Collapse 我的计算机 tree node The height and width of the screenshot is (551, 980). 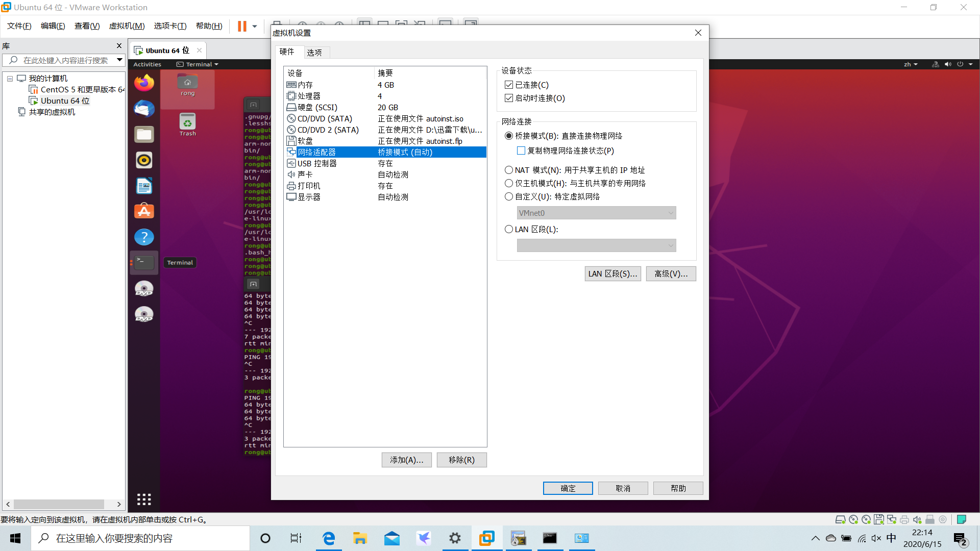click(x=10, y=79)
